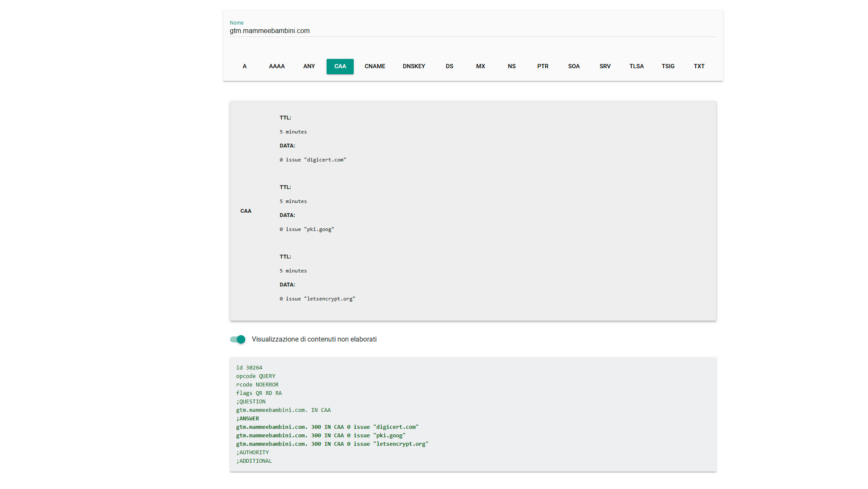Click the TSIG record button
This screenshot has height=489, width=868.
coord(668,67)
